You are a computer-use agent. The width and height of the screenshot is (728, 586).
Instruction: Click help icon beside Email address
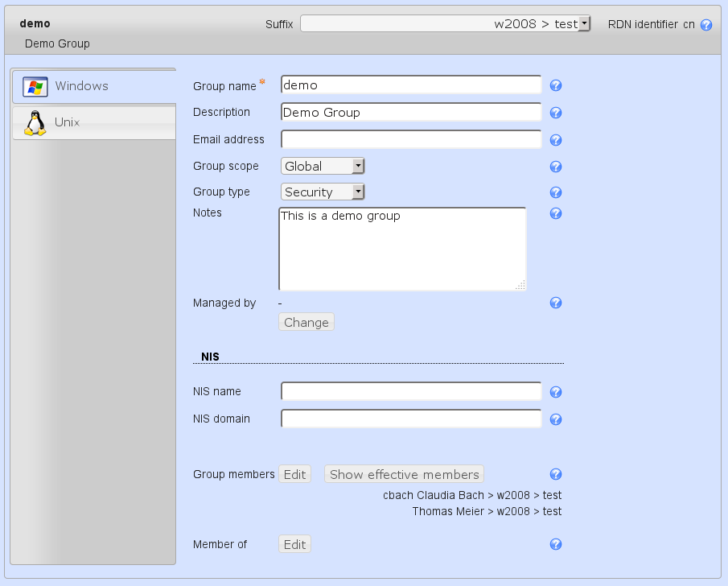click(x=555, y=140)
